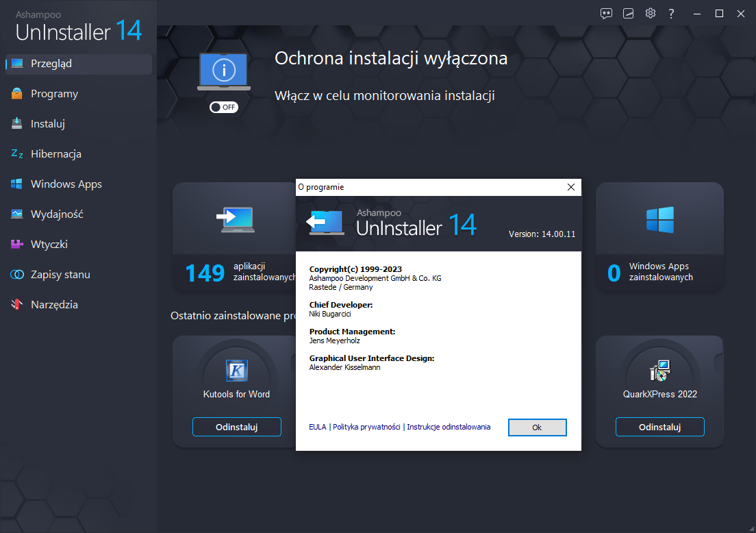Uninstall Kutools for Word
This screenshot has width=756, height=533.
(237, 427)
